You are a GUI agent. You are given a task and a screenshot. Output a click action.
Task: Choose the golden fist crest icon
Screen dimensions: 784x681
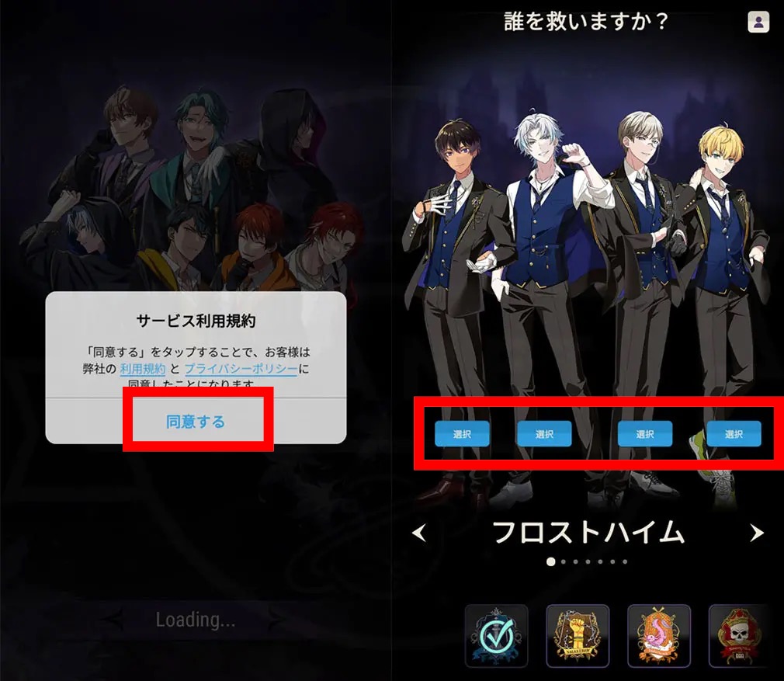click(578, 636)
